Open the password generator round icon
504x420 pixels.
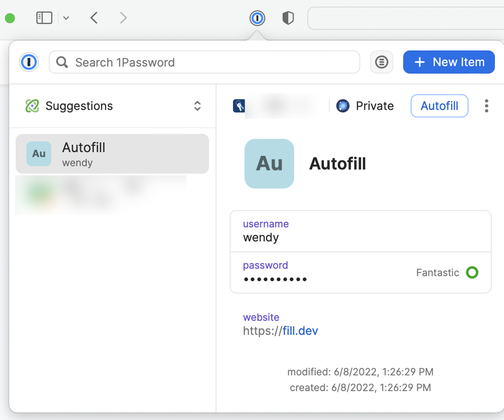coord(382,62)
